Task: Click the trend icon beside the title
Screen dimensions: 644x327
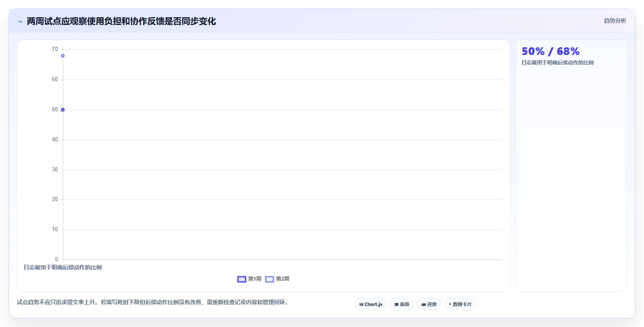Action: [x=20, y=21]
